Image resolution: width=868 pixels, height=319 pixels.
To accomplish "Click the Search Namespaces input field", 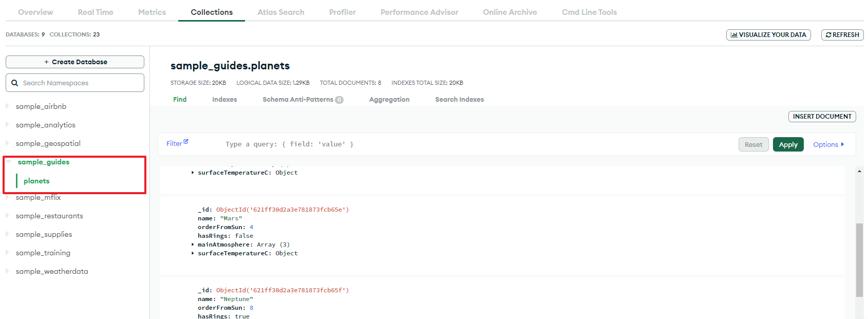I will tap(75, 83).
